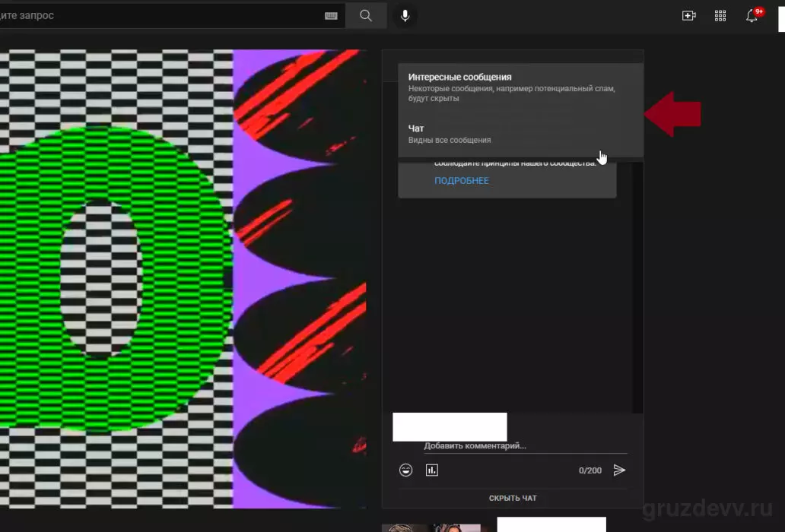Send the chat message arrow
This screenshot has width=785, height=532.
619,470
